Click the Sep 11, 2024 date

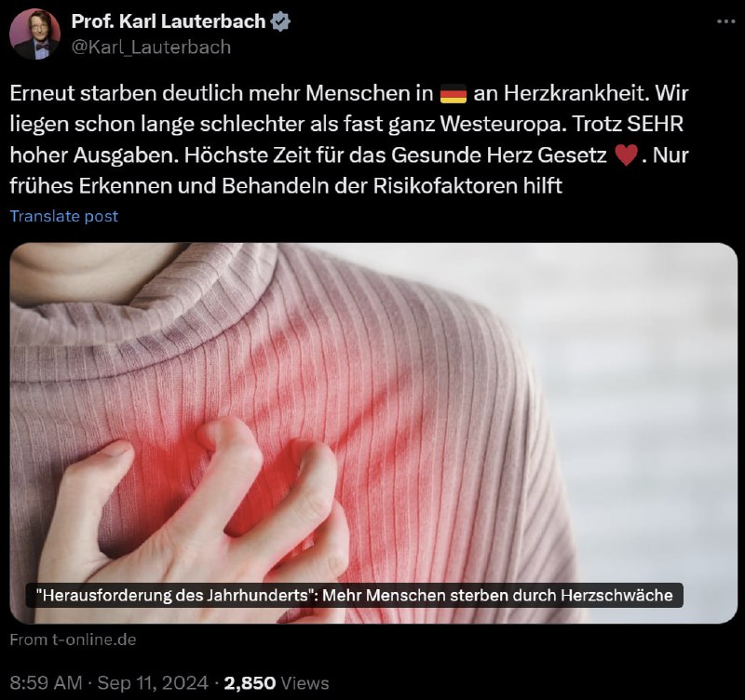(153, 683)
